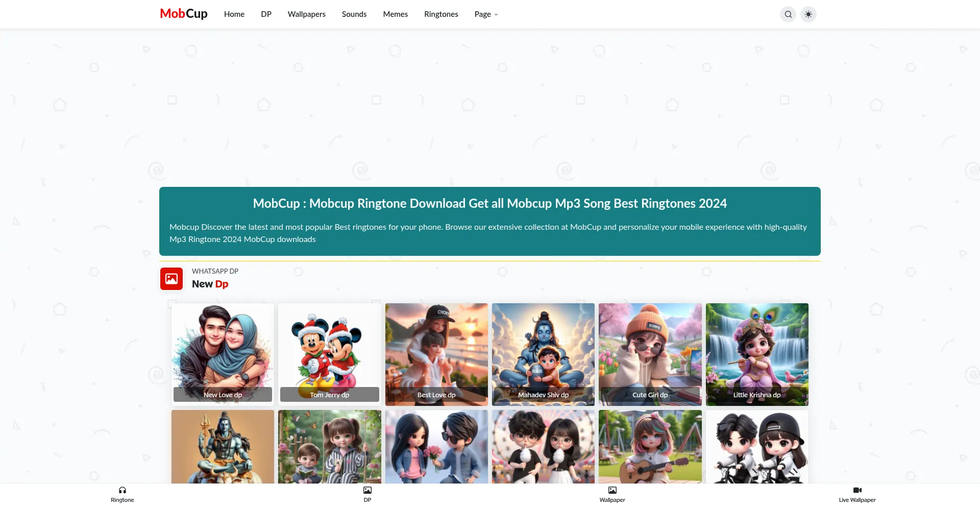Open the girl with guitar thumbnail
The width and height of the screenshot is (980, 507).
pyautogui.click(x=650, y=447)
